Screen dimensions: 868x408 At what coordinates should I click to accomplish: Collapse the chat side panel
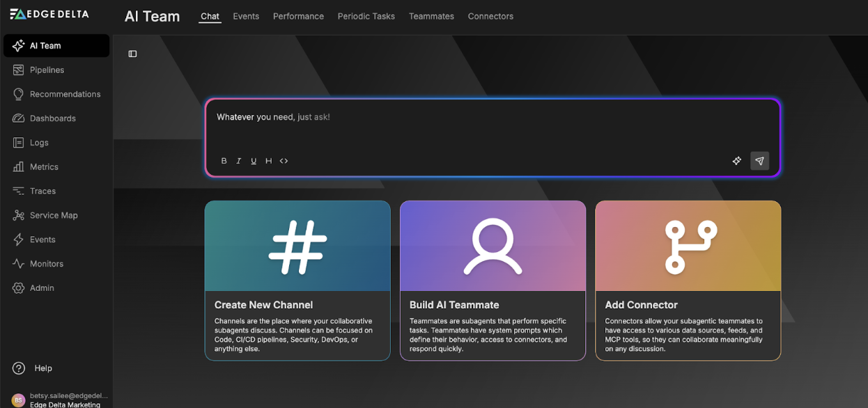pos(132,53)
